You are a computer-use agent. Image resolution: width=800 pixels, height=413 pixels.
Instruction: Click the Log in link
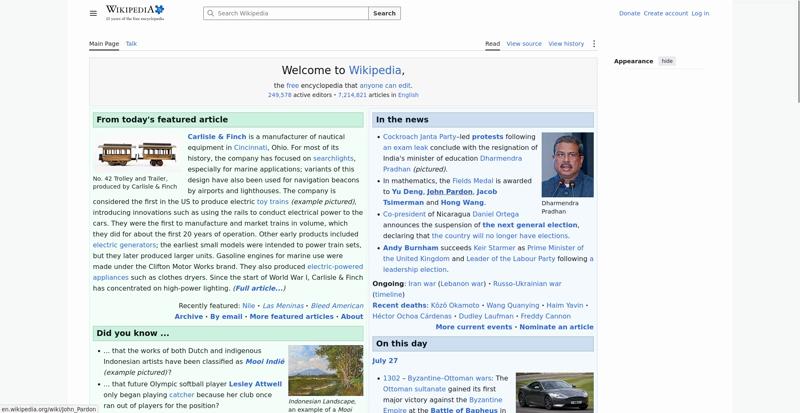click(x=700, y=13)
